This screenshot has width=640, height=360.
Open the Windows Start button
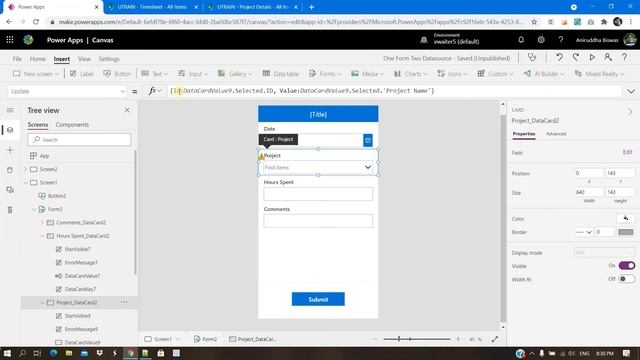pyautogui.click(x=7, y=353)
